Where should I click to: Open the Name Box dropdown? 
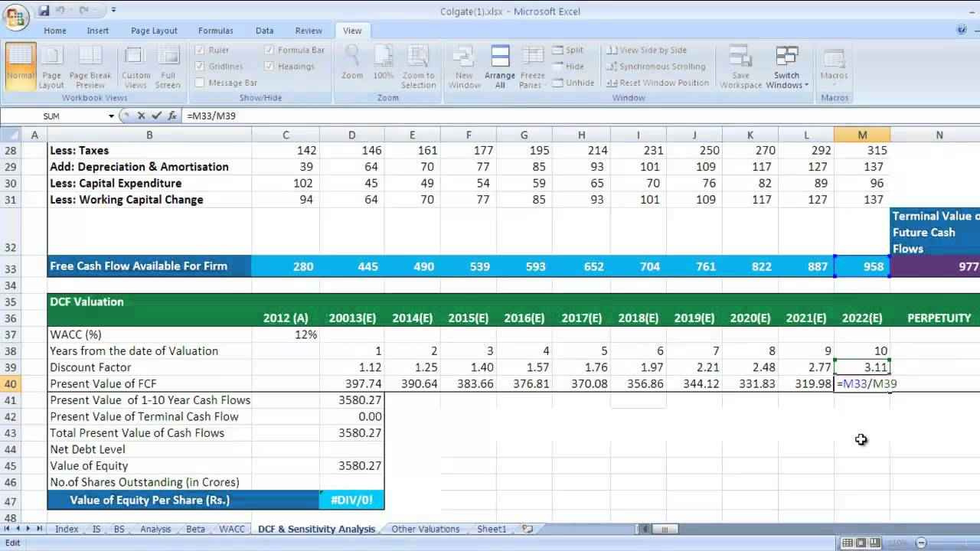(x=111, y=116)
